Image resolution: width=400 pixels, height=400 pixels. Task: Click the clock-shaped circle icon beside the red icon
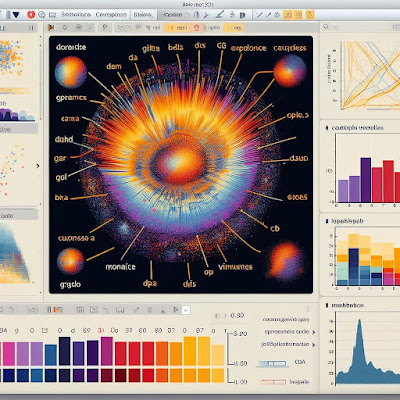coord(42,15)
